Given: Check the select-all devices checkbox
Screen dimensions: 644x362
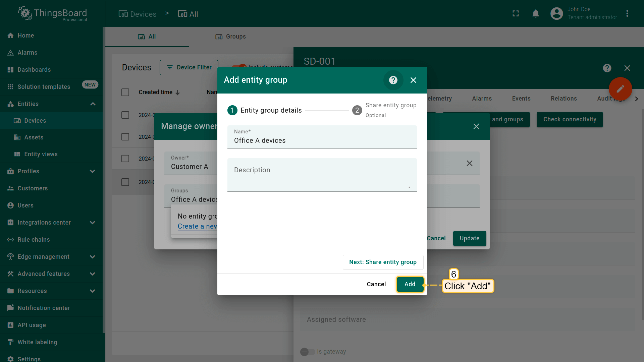Looking at the screenshot, I should click(125, 93).
